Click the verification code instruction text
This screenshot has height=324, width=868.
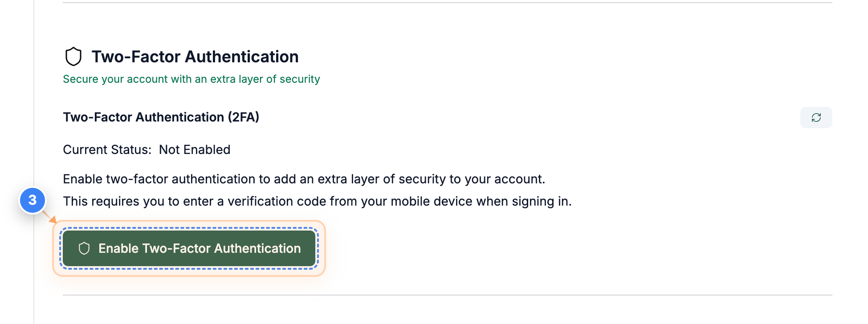(318, 201)
